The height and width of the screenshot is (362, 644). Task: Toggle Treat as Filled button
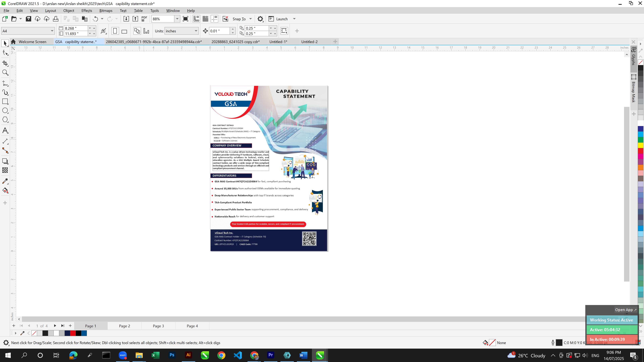pos(284,31)
